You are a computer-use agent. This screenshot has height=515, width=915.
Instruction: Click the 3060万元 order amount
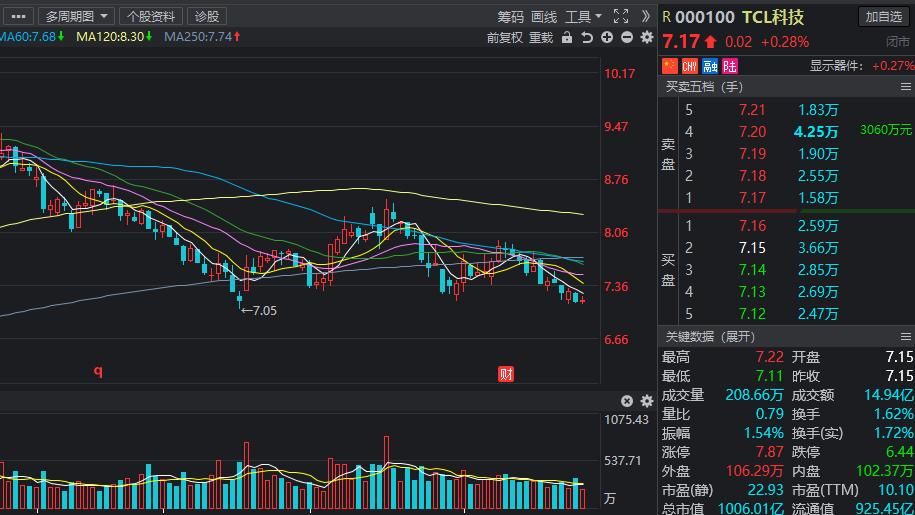(885, 129)
